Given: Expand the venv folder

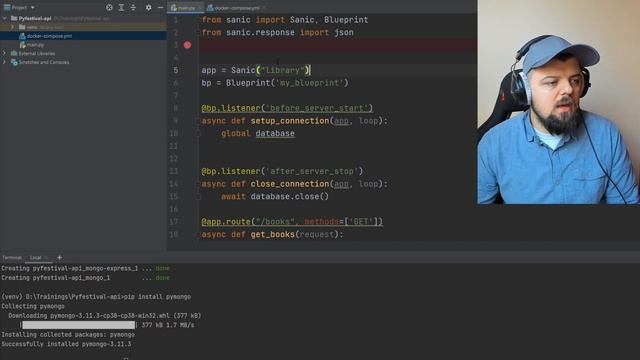Looking at the screenshot, I should pos(12,27).
